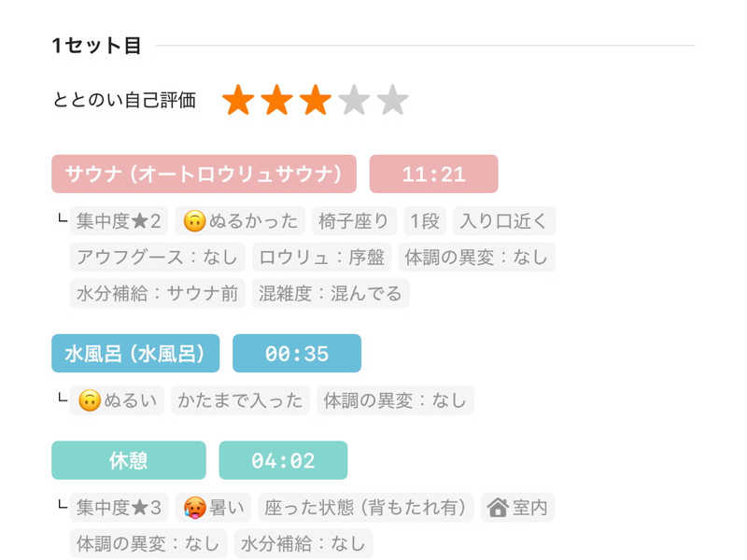The width and height of the screenshot is (747, 560).
Task: Click the ロウリュ：序盤 tag
Action: 321,257
